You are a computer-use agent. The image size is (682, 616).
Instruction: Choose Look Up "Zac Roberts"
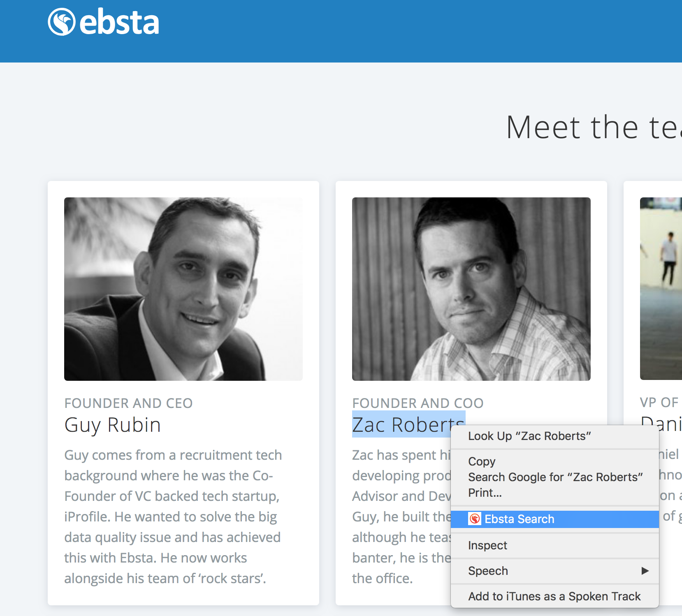coord(529,436)
